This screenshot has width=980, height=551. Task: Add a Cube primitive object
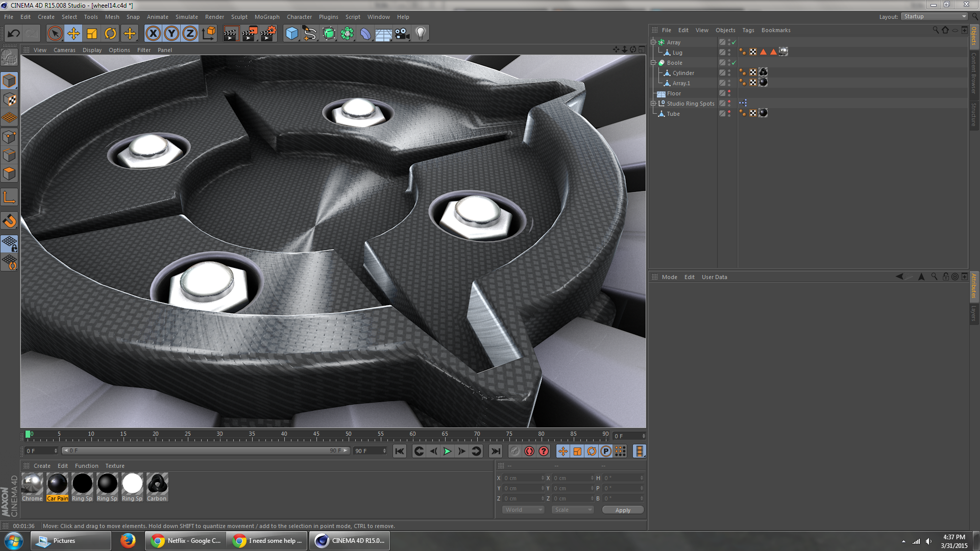(x=292, y=34)
